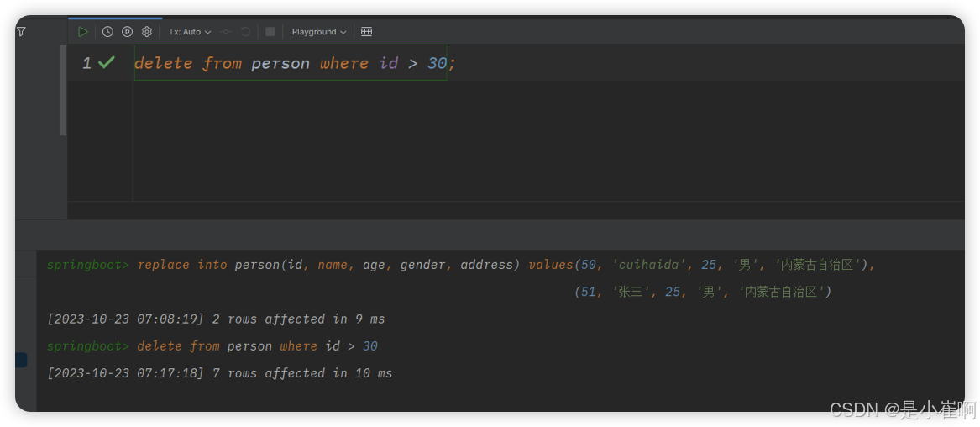
Task: Open the query history clock icon
Action: click(x=107, y=32)
